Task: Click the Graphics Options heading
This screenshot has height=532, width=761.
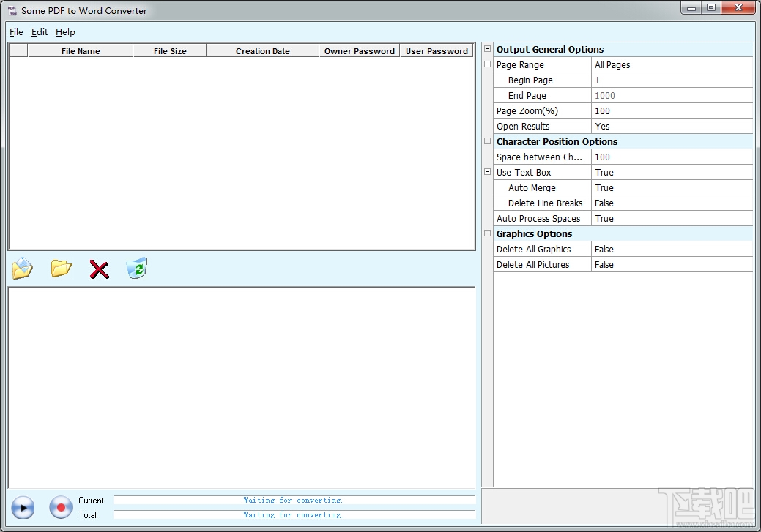Action: point(534,233)
